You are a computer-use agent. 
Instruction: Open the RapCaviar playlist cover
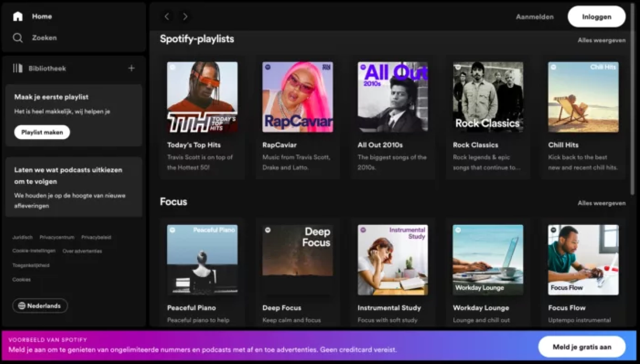(x=297, y=97)
